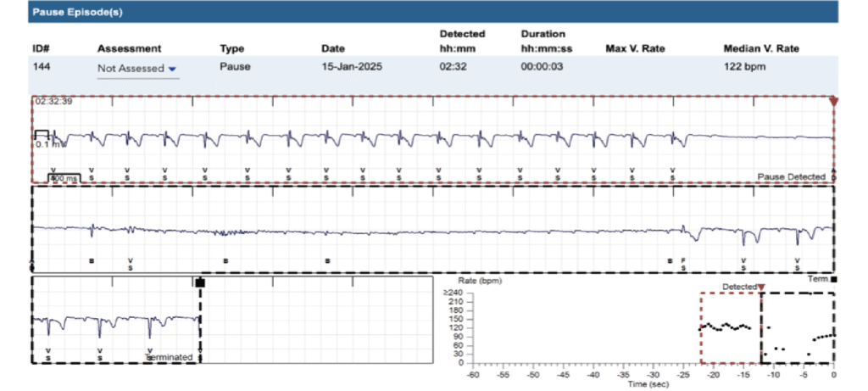Click the blue arrow beside Not Assessed
Screen dimensions: 868x391
[173, 68]
